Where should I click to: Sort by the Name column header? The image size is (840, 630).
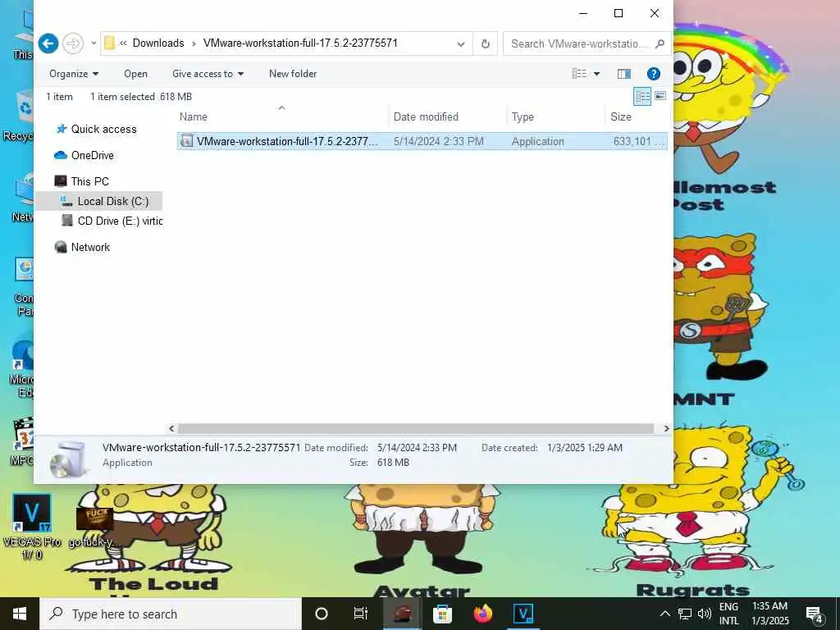pyautogui.click(x=281, y=116)
